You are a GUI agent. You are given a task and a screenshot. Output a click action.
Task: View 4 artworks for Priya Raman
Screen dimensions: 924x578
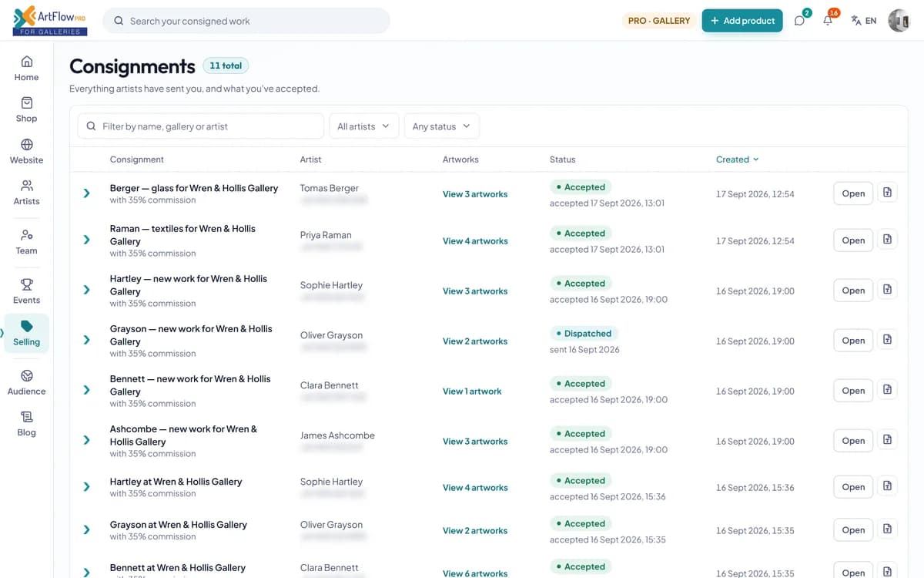475,241
